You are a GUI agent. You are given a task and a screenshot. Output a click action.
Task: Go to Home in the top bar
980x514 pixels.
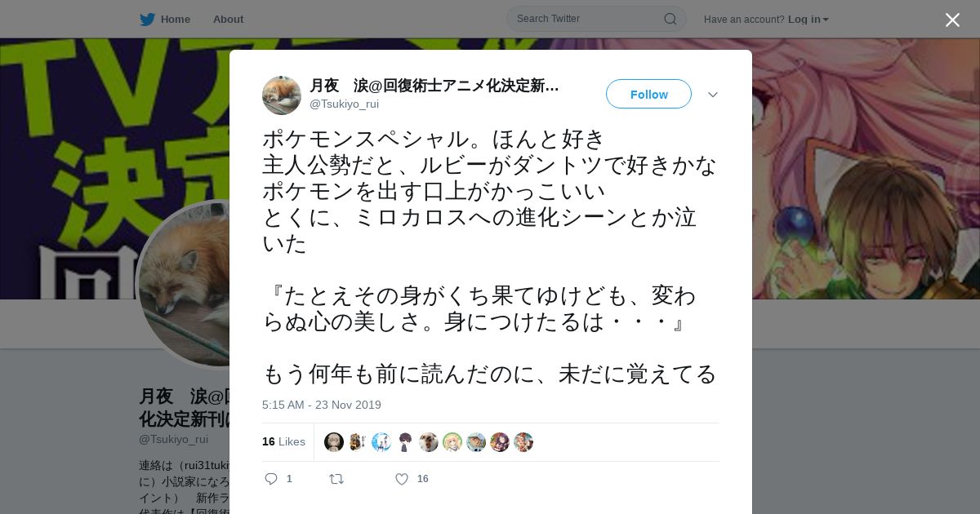(x=175, y=19)
